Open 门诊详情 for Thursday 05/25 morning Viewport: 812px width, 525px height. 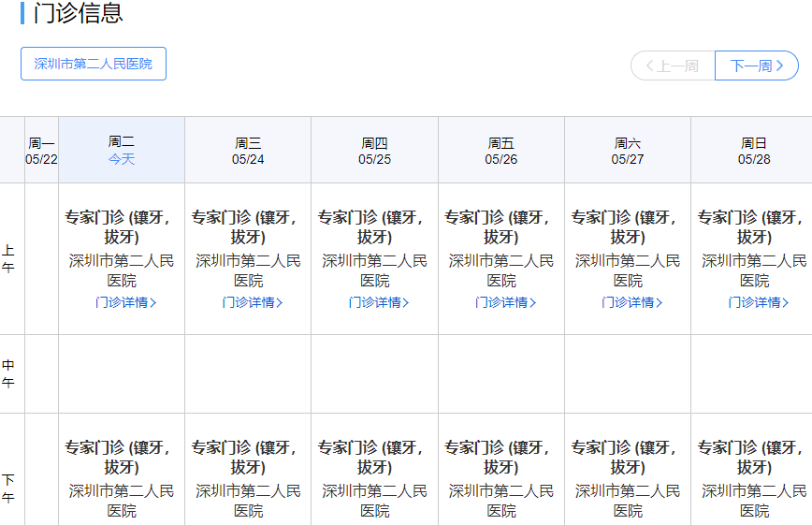[x=379, y=302]
